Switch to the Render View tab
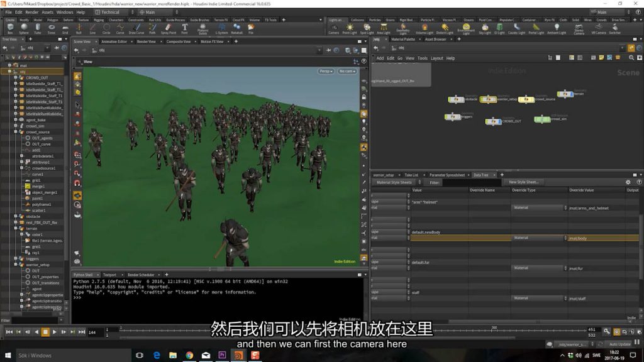 pos(146,41)
